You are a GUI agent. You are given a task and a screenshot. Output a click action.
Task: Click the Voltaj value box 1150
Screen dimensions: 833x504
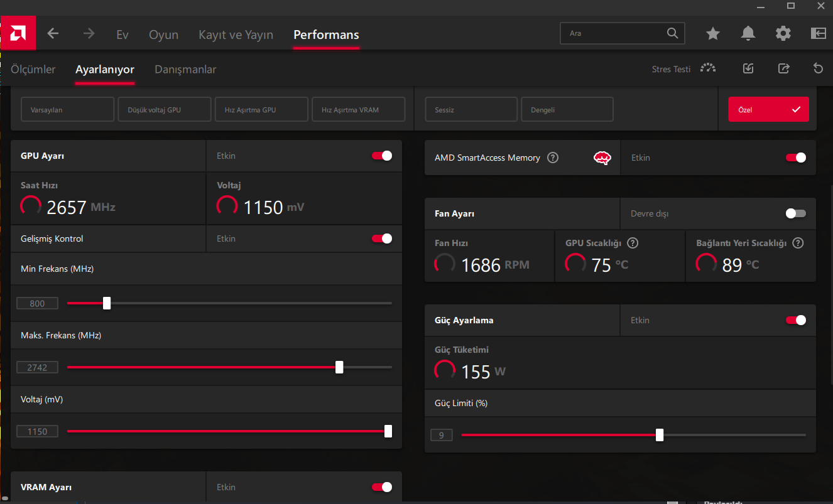pyautogui.click(x=37, y=432)
